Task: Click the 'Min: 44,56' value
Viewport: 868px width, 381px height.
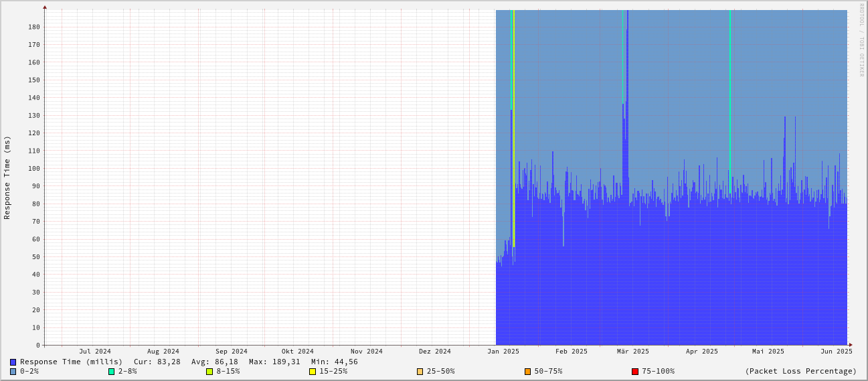Action: (x=335, y=362)
